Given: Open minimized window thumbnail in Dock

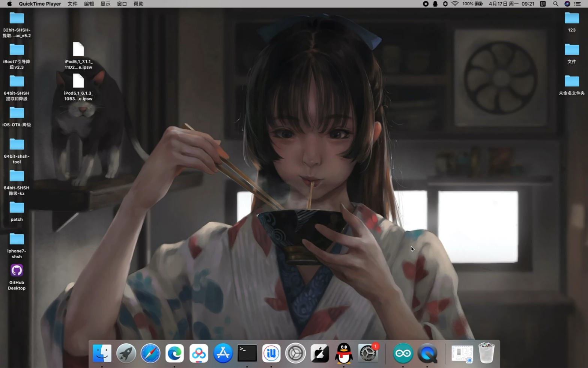Looking at the screenshot, I should coord(462,354).
